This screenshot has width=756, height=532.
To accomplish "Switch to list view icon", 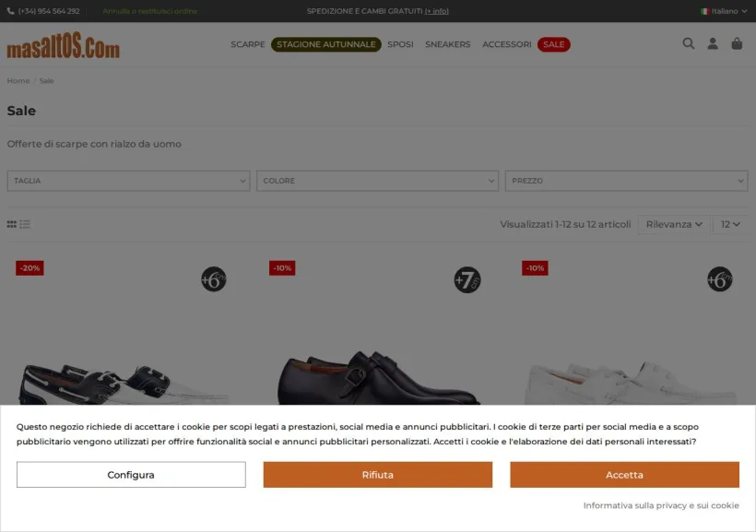I will click(x=25, y=224).
